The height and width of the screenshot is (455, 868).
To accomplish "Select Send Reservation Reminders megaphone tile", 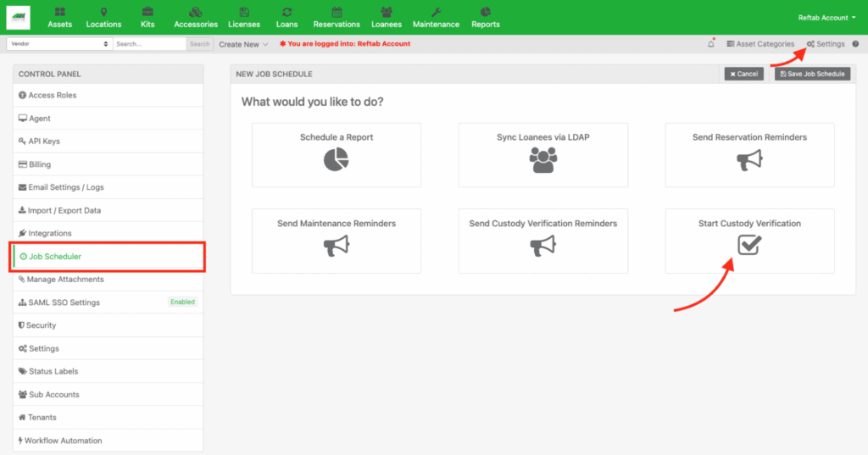I will (x=749, y=155).
